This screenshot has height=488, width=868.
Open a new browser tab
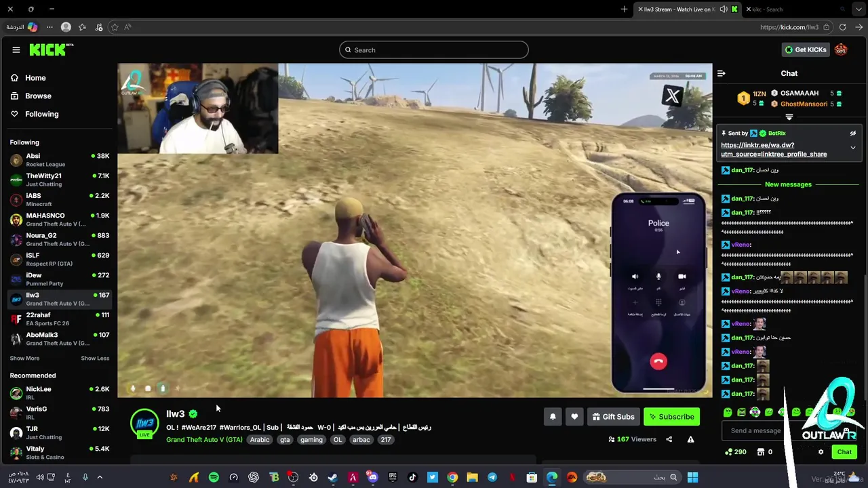(x=624, y=9)
